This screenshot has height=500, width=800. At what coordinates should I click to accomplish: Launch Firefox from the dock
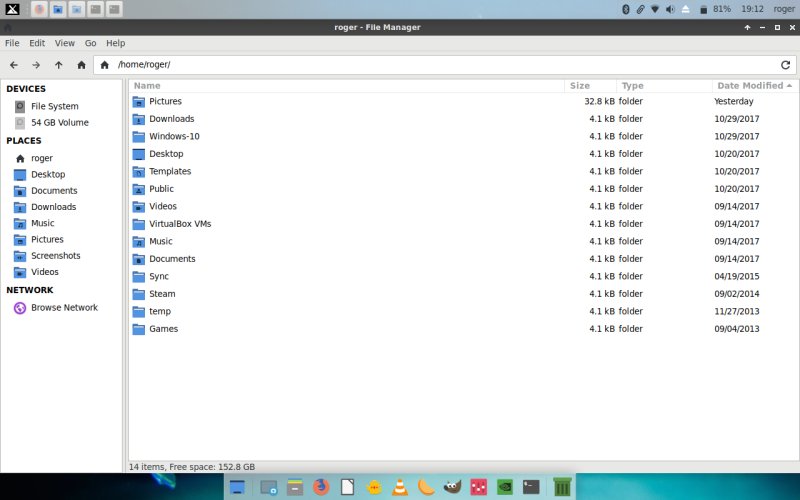pos(321,487)
